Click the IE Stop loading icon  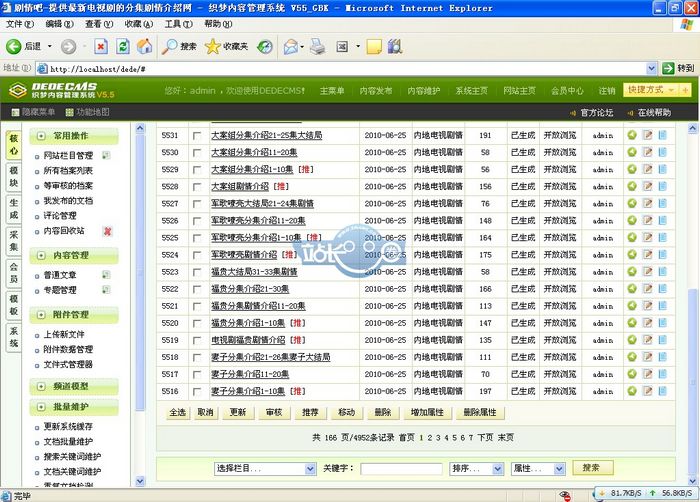pyautogui.click(x=101, y=46)
